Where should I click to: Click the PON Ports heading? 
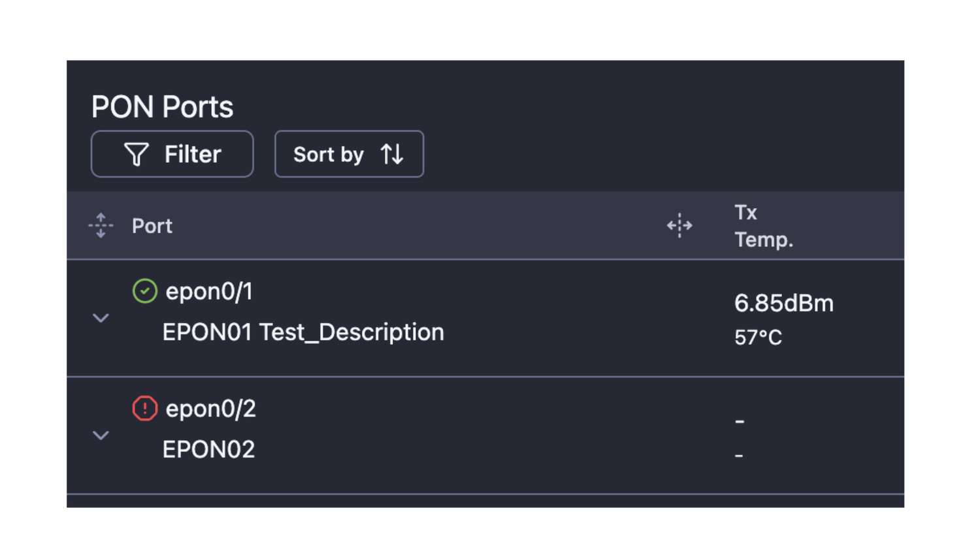pyautogui.click(x=162, y=106)
